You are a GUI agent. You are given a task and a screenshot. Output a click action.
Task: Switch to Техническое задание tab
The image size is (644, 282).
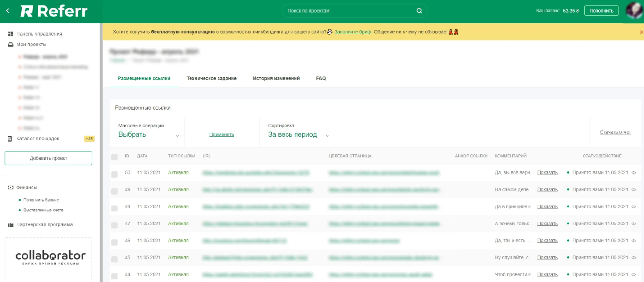pos(212,78)
